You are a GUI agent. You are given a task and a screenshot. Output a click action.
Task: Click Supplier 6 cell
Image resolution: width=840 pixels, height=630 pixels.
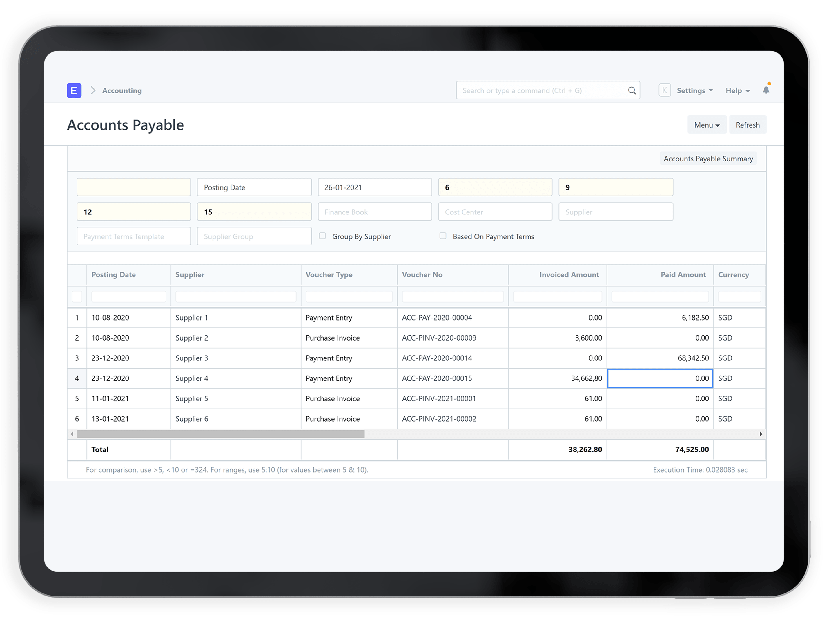(x=235, y=419)
